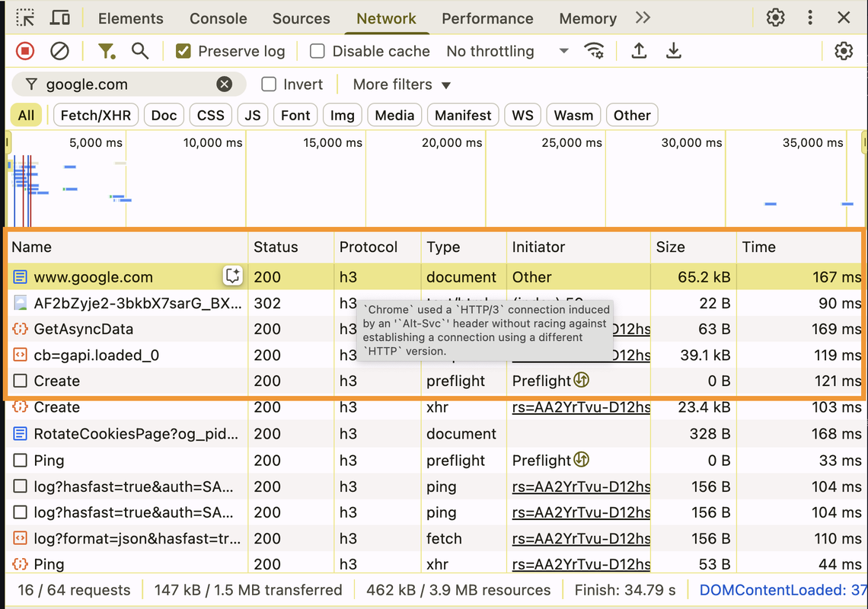
Task: Click the script icon of cb=gapi.loaded_0
Action: (x=20, y=355)
